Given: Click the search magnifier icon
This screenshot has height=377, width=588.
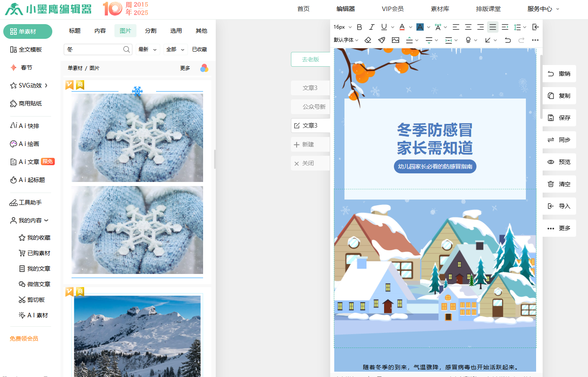Looking at the screenshot, I should 127,49.
